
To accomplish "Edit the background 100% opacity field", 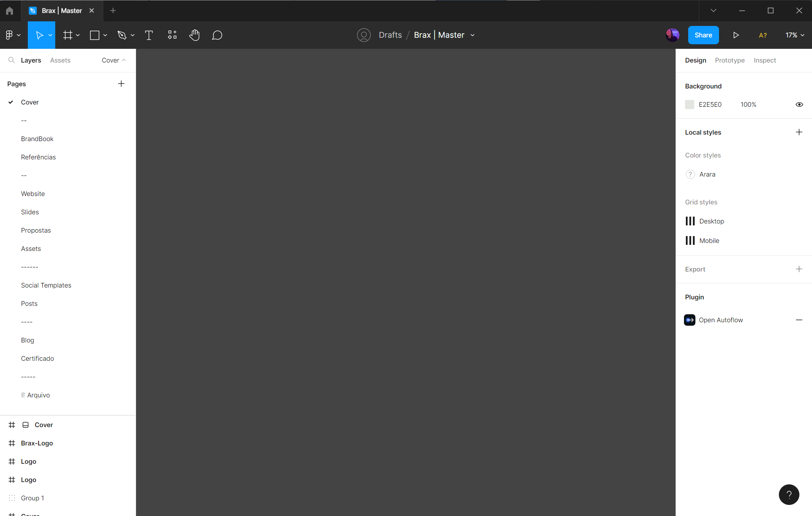I will point(748,104).
